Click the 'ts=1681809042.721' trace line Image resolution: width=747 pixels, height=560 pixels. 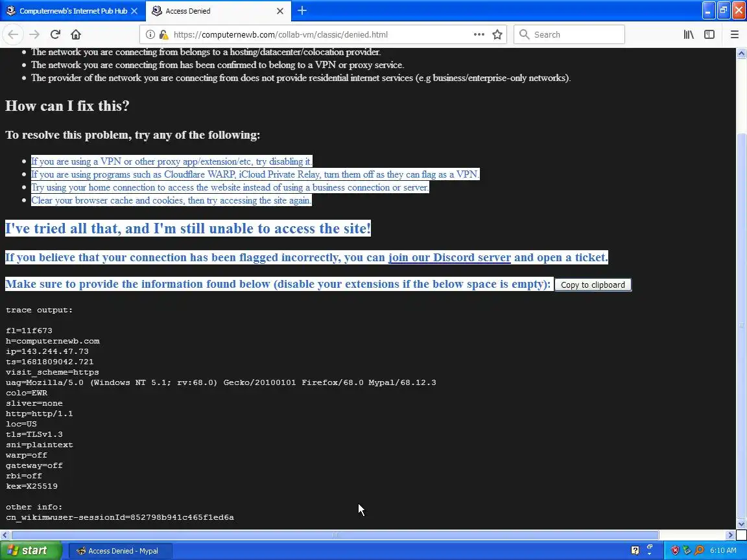49,362
